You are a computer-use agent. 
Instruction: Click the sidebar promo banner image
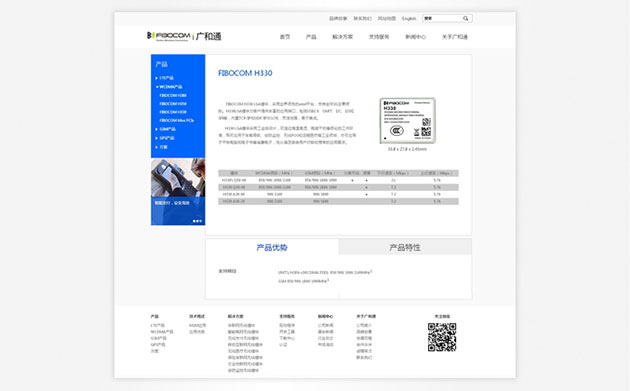click(178, 192)
